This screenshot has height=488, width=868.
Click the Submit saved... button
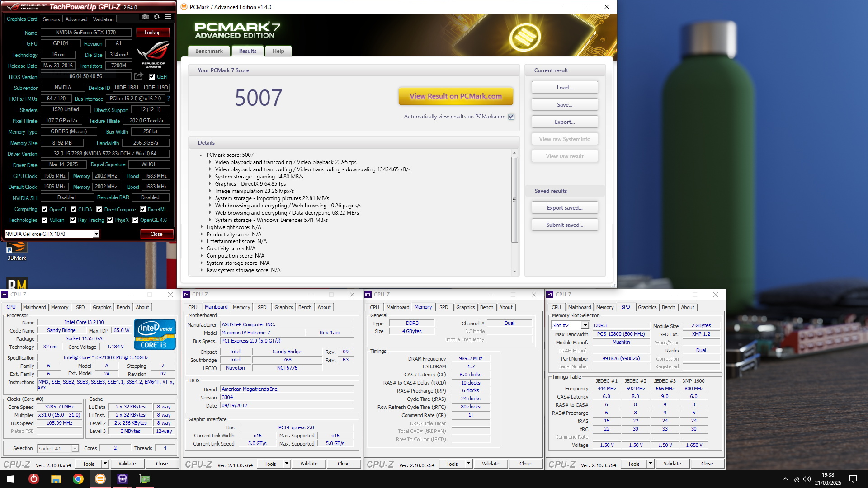[x=565, y=225]
